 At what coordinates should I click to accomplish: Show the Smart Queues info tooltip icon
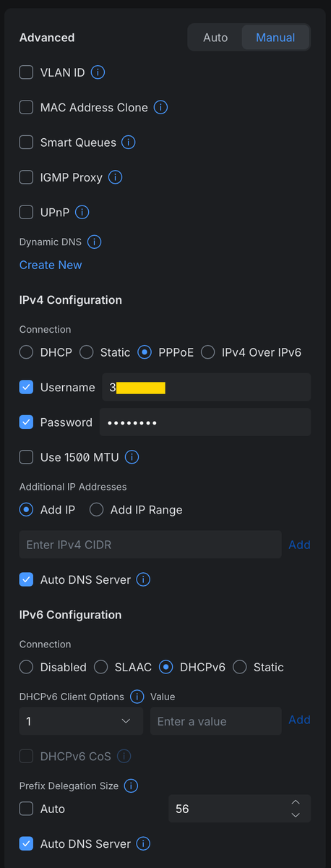click(x=129, y=142)
